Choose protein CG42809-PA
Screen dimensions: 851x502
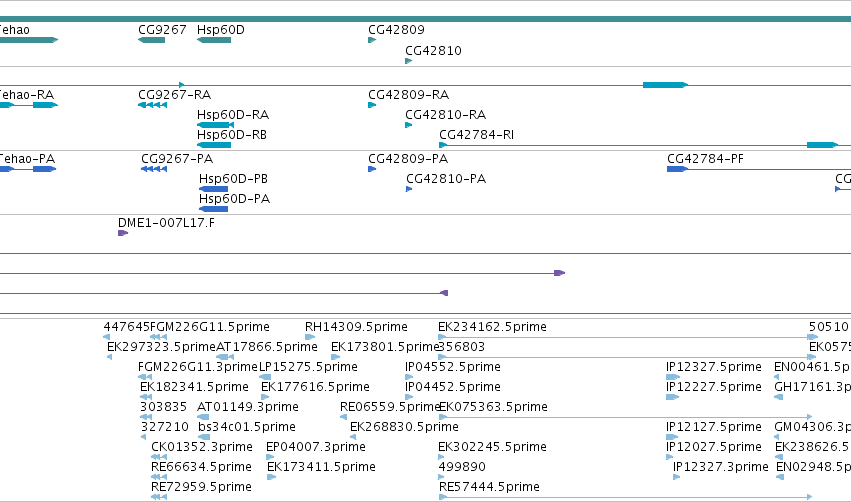(408, 158)
